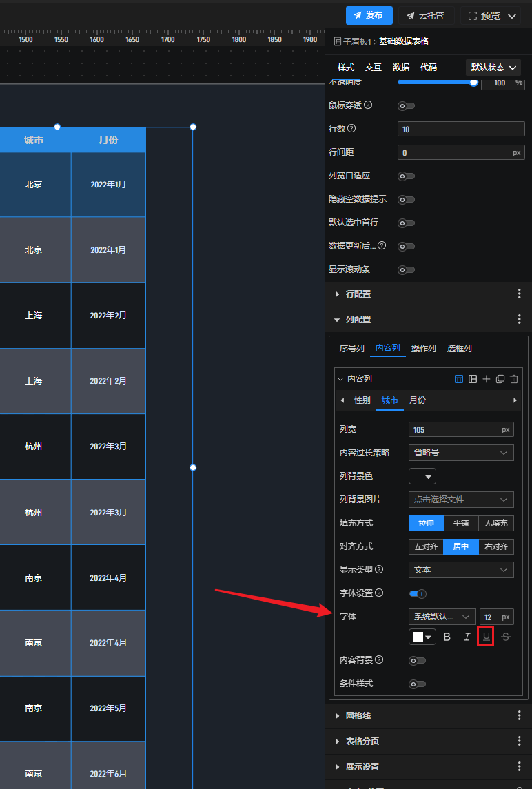The width and height of the screenshot is (532, 789).
Task: Apply strikethrough to the column font
Action: point(506,637)
